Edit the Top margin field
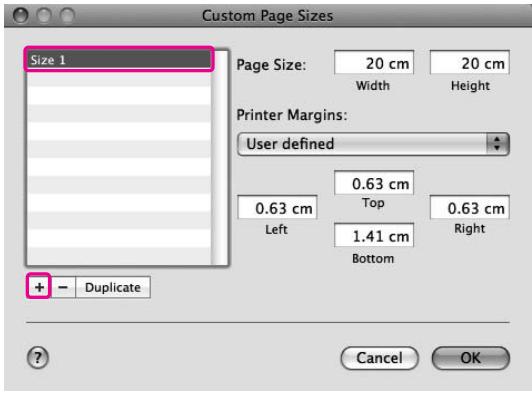532x393 pixels. point(374,183)
